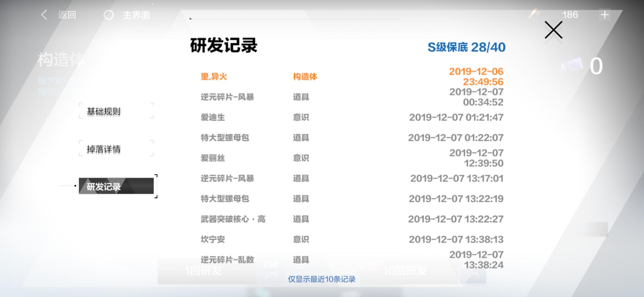This screenshot has height=297, width=644.
Task: Click the 意识 type in 坎宁安 row
Action: click(x=301, y=239)
